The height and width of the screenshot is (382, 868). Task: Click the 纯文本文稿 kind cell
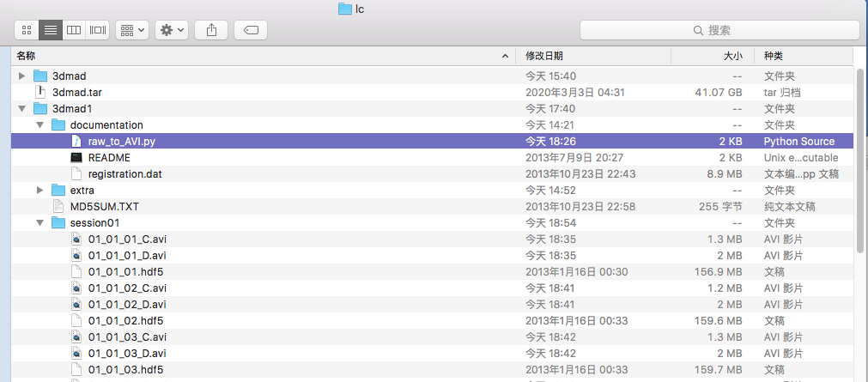click(792, 207)
